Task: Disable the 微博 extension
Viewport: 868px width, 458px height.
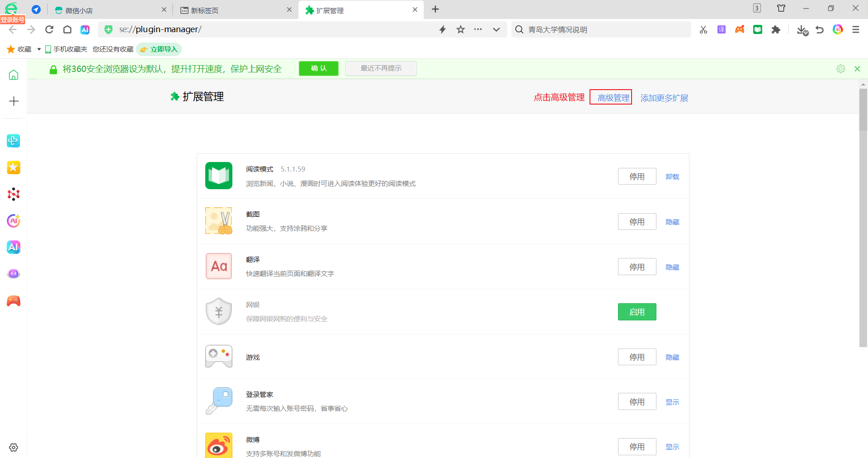Action: tap(637, 447)
